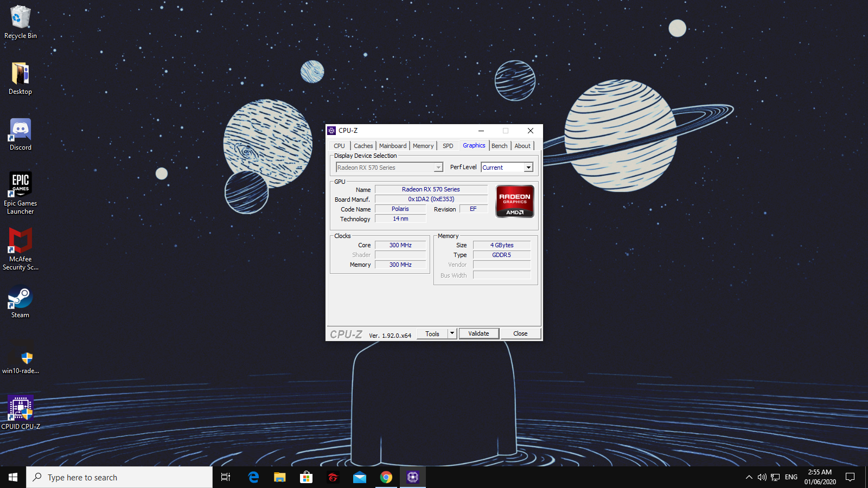Select the McAfee Security Scan shortcut
Screen dimensions: 868x488
[x=21, y=249]
